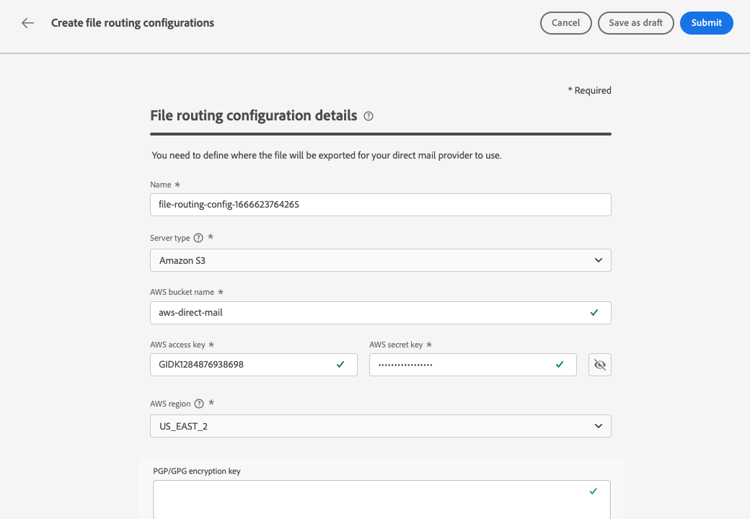Click the back arrow icon
The height and width of the screenshot is (519, 750).
click(28, 23)
